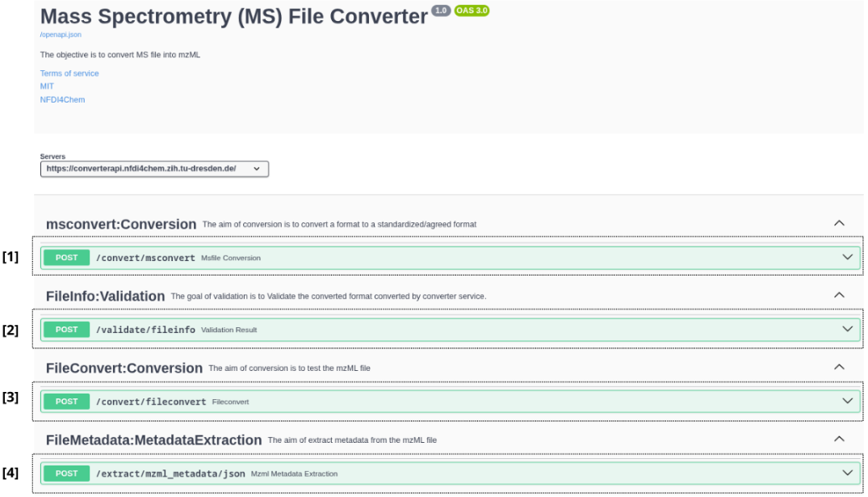
Task: Click POST badge for /convert/msconvert
Action: (x=66, y=258)
